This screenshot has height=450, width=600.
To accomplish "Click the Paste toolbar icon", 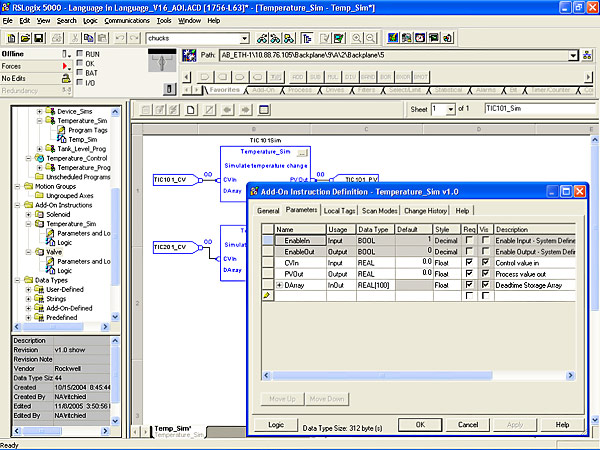I will (x=102, y=38).
